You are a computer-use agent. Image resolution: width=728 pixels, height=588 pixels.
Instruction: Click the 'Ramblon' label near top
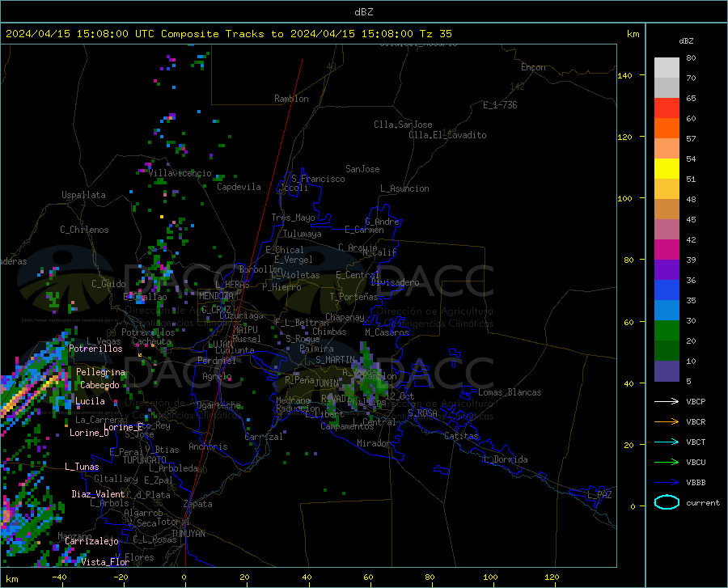coord(291,99)
